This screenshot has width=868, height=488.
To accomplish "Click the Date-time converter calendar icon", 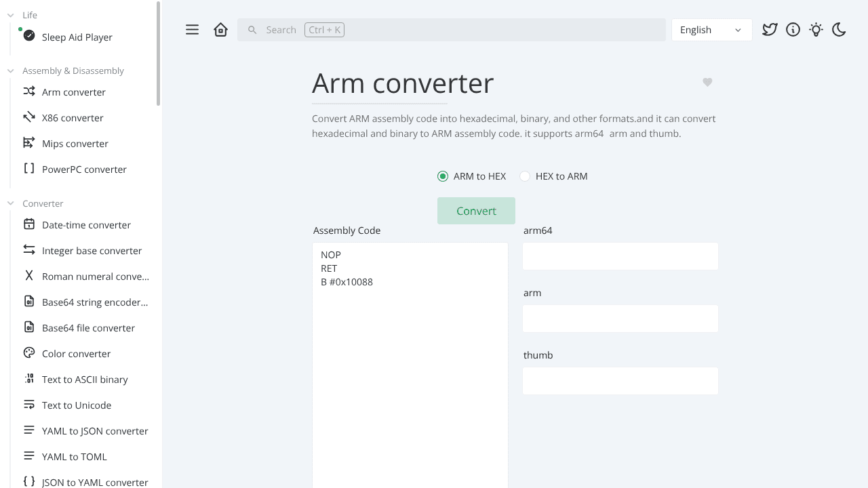I will pos(29,224).
